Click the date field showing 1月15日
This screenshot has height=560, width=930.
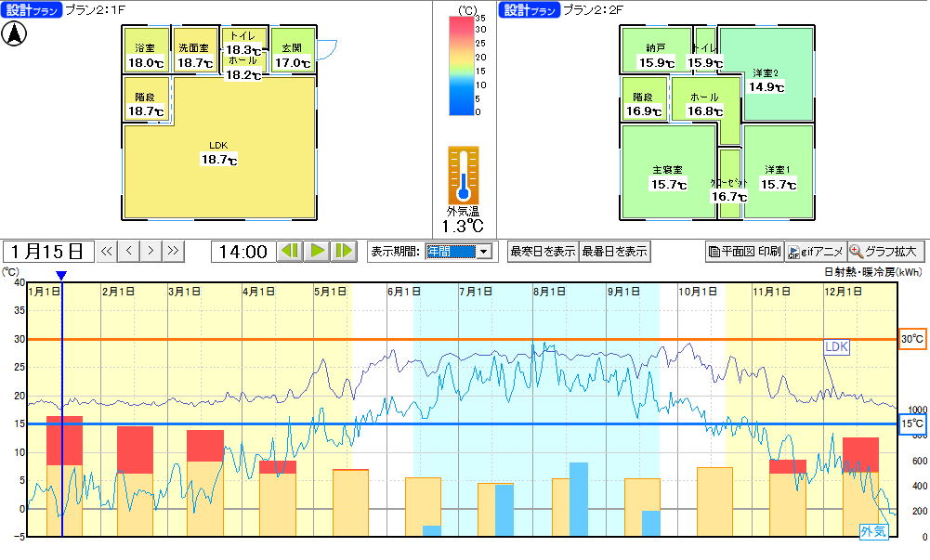tap(48, 251)
